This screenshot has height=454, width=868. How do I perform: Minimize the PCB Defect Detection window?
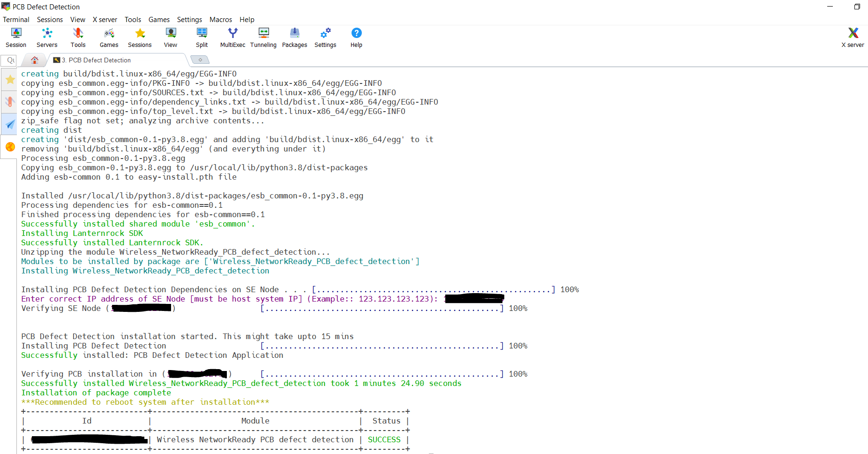[x=830, y=7]
